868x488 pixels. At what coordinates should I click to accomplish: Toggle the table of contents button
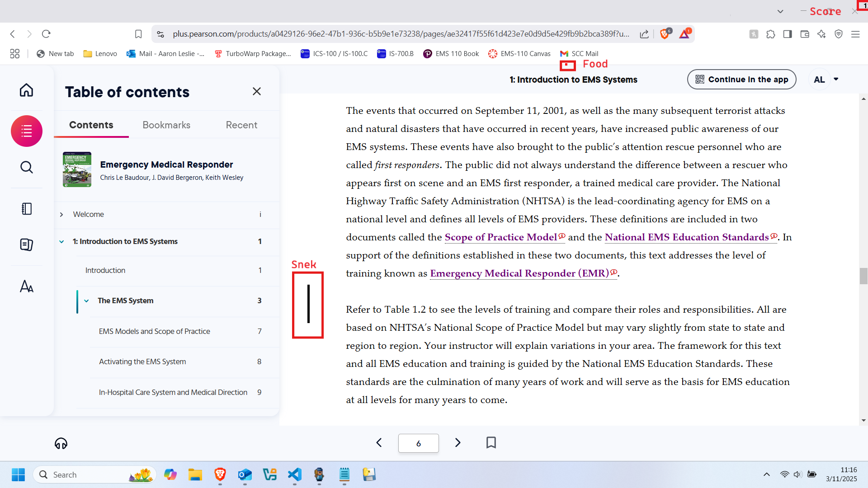26,131
